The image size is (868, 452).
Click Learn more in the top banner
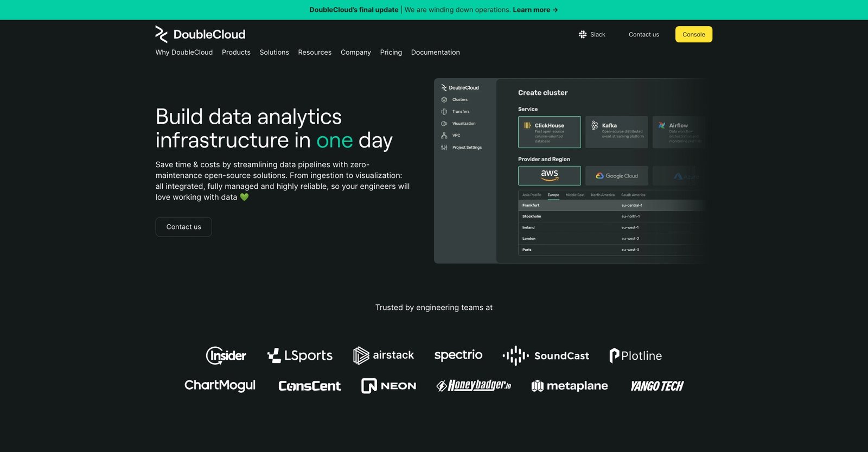(535, 10)
